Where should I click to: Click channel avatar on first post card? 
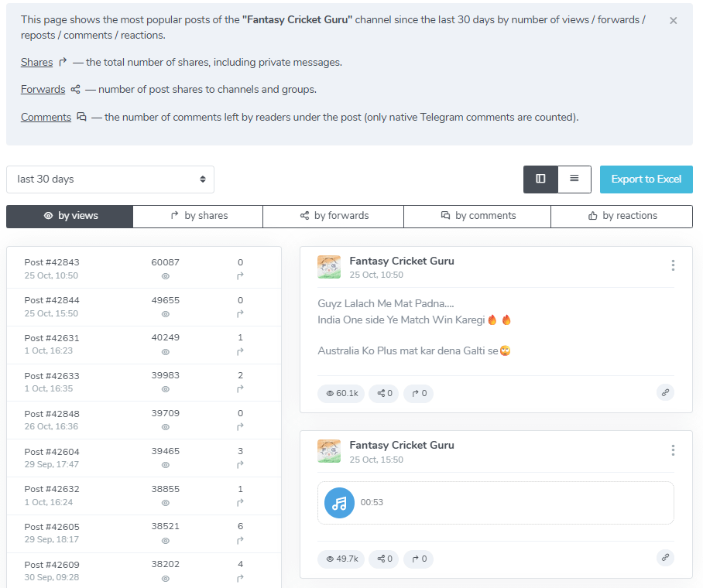[x=329, y=267]
